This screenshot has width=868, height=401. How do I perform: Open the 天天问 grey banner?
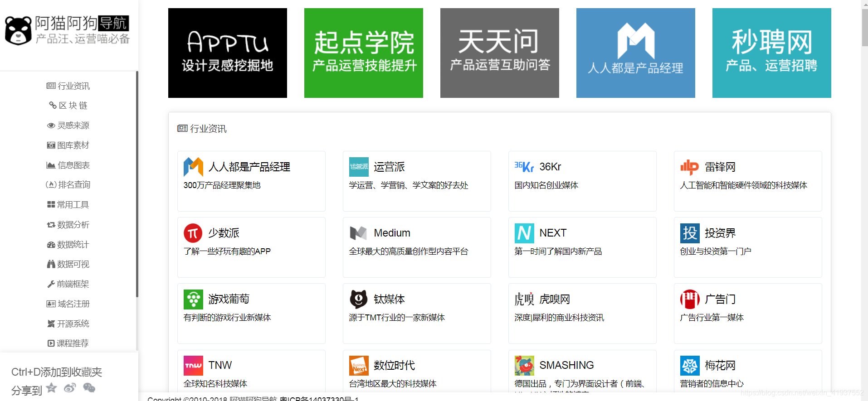pos(500,53)
